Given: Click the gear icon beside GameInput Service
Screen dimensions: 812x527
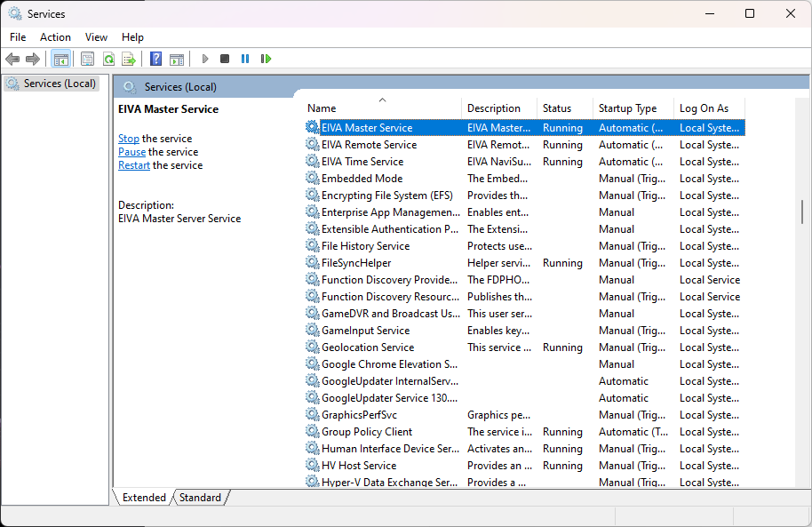Looking at the screenshot, I should tap(312, 330).
